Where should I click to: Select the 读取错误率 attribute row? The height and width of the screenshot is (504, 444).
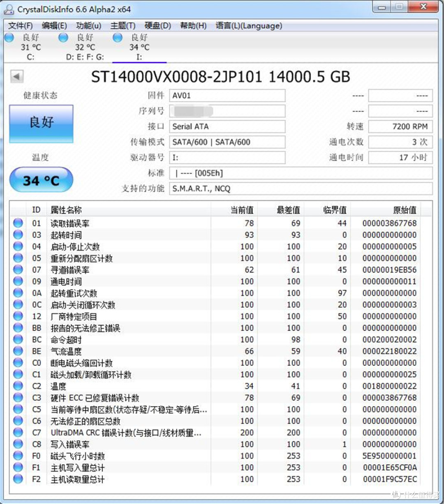(216, 223)
